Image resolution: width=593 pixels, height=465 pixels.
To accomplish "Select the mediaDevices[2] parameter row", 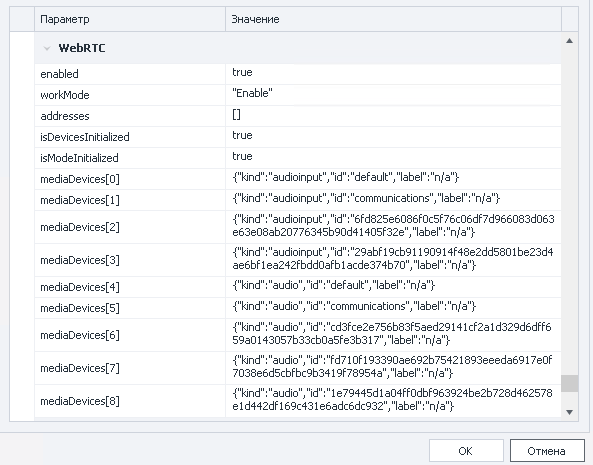I will [298, 227].
